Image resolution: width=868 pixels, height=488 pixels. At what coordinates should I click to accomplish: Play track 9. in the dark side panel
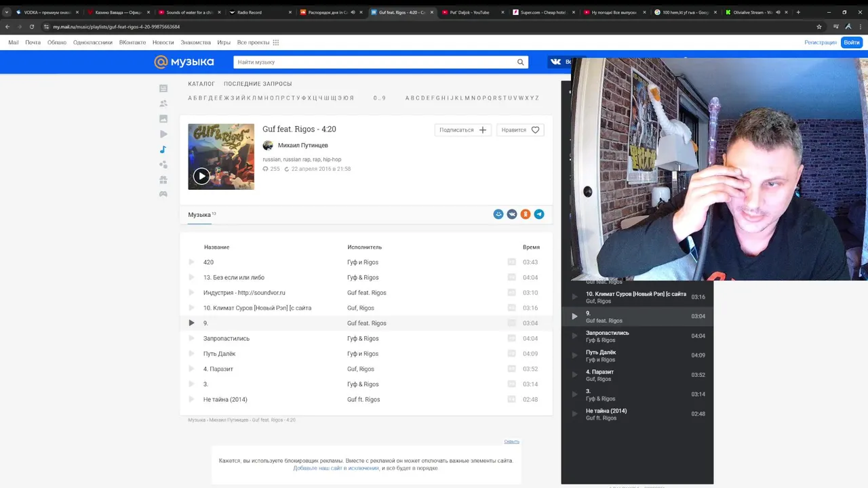click(574, 317)
